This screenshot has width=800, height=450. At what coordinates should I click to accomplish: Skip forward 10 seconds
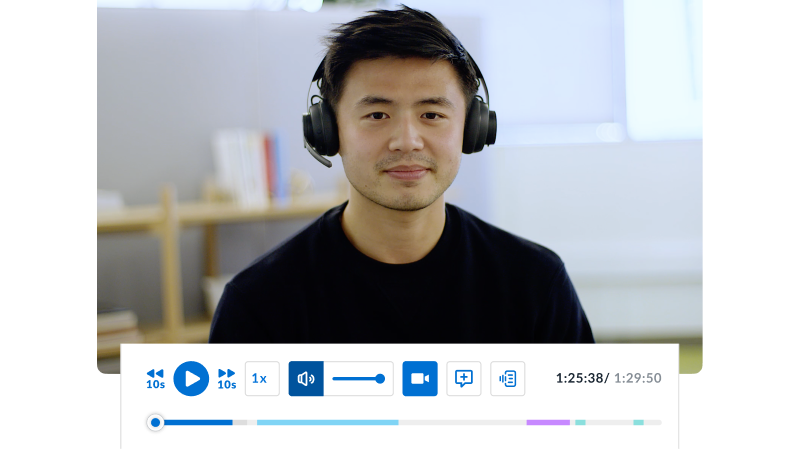(227, 379)
